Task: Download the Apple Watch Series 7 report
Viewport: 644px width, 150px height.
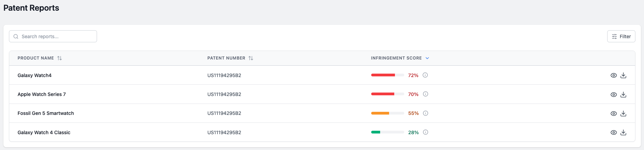Action: click(x=623, y=95)
